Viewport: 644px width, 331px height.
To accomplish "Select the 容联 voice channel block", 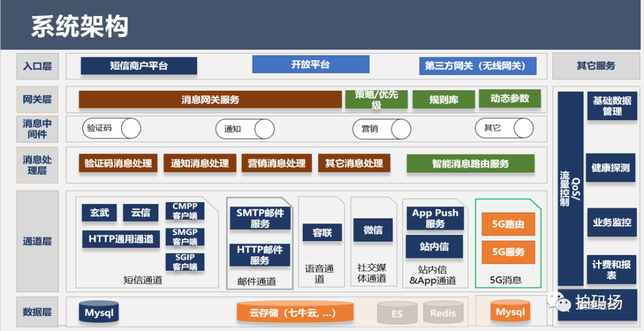I will [x=322, y=233].
